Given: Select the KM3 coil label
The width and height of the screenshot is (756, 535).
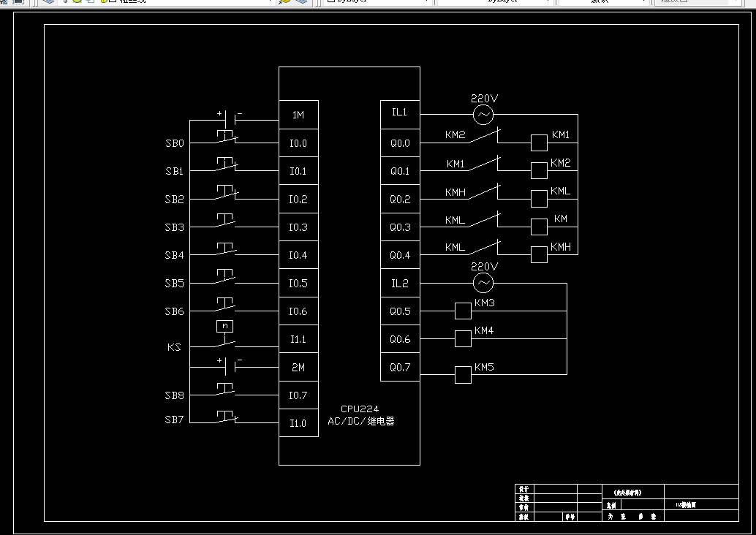Looking at the screenshot, I should click(x=484, y=303).
